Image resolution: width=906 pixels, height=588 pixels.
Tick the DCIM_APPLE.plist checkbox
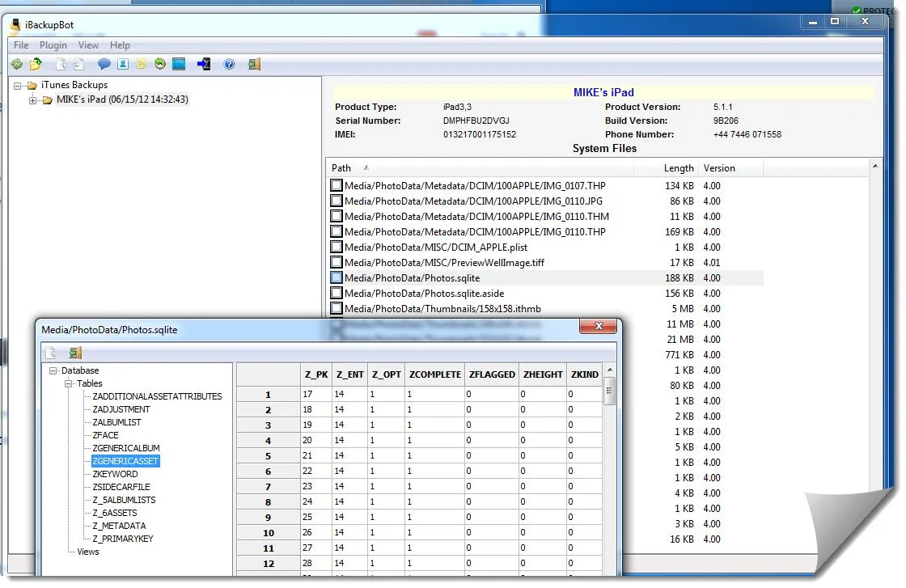click(337, 247)
